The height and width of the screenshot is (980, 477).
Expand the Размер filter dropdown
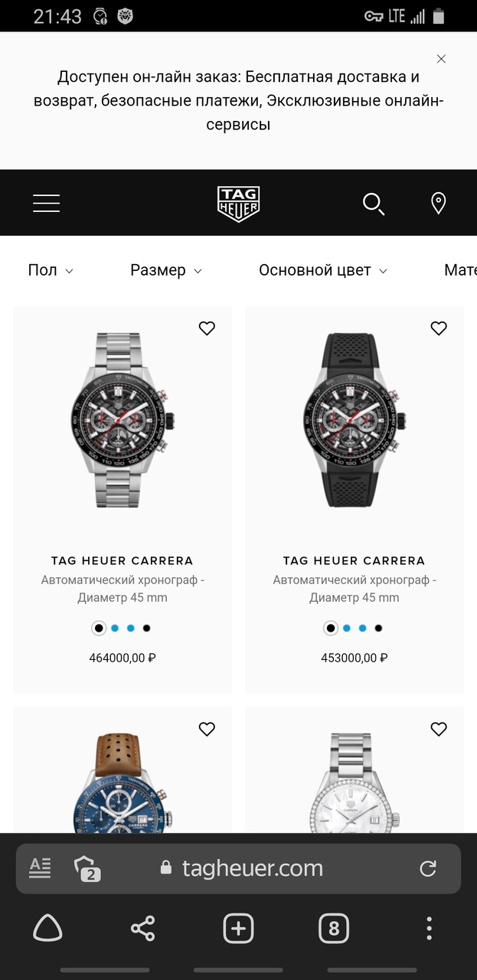[165, 270]
